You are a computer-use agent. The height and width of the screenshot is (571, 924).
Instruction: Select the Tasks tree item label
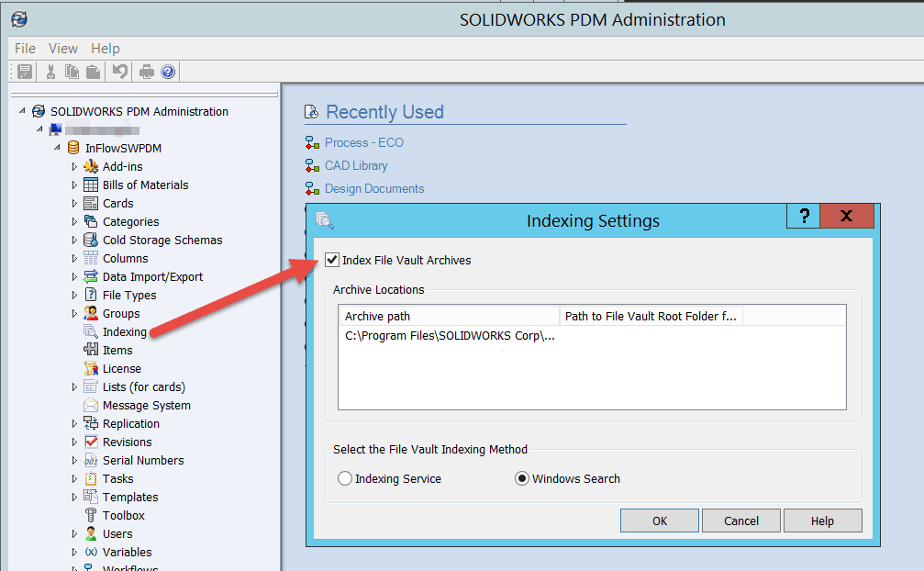pyautogui.click(x=117, y=478)
